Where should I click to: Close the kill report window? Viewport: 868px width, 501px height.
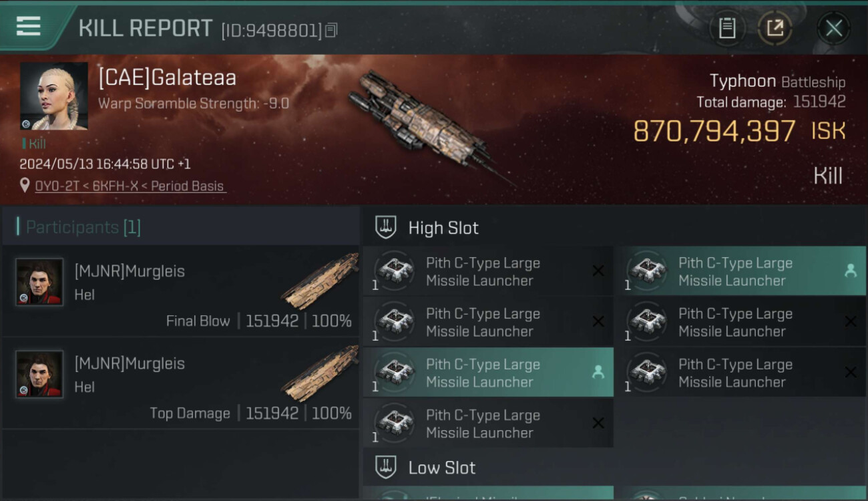click(833, 28)
